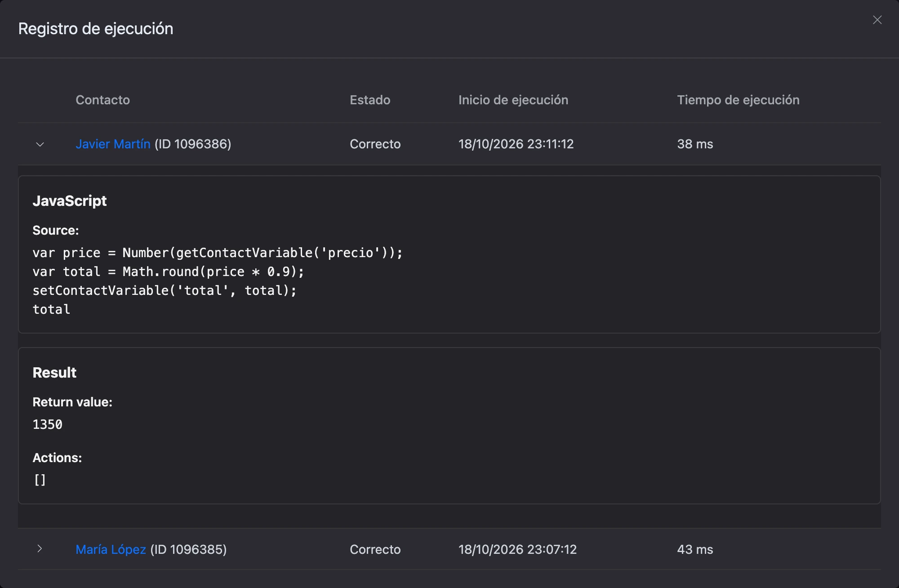
Task: Close the Registro de ejecución dialog
Action: pos(877,20)
